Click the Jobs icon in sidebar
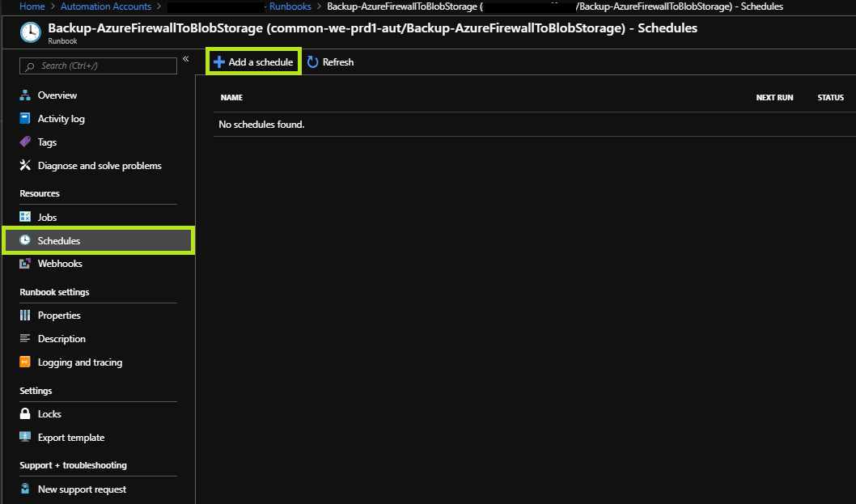Image resolution: width=856 pixels, height=504 pixels. (25, 217)
